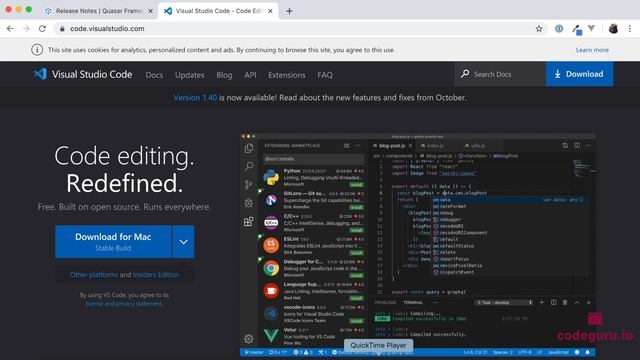The height and width of the screenshot is (360, 640).
Task: Open the FAQ navigation item
Action: coord(325,75)
